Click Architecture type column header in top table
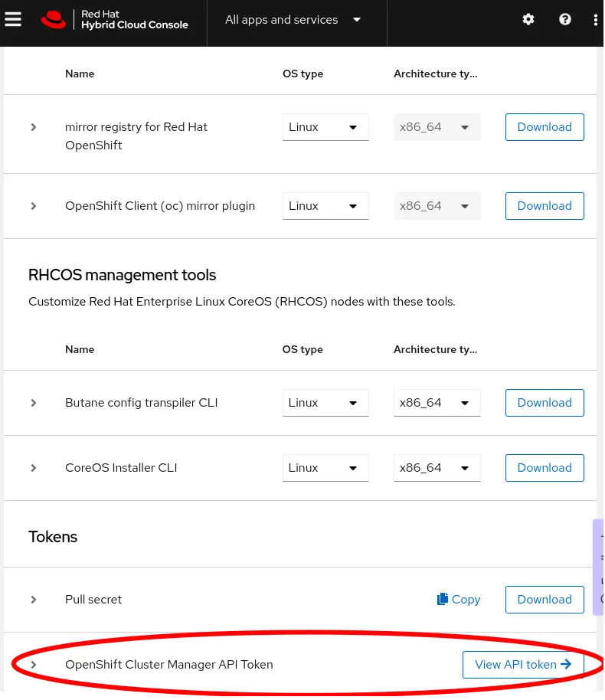 click(435, 74)
